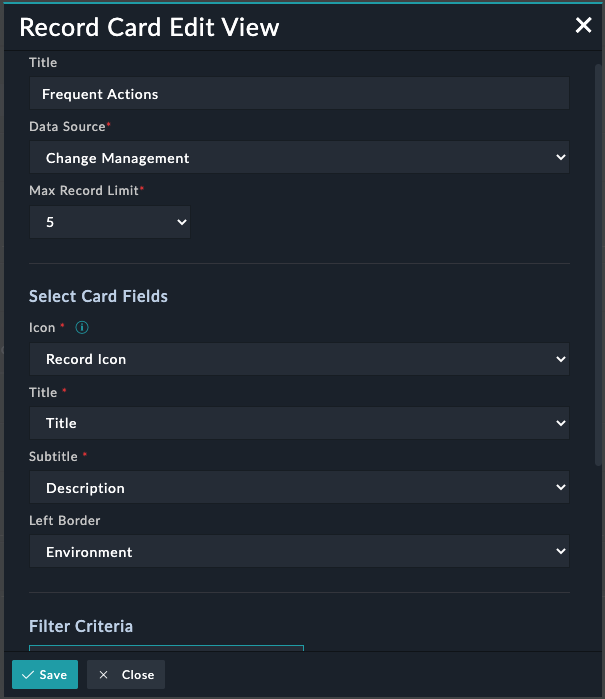Open the Data Source dropdown showing Change Management
Image resolution: width=605 pixels, height=699 pixels.
299,158
